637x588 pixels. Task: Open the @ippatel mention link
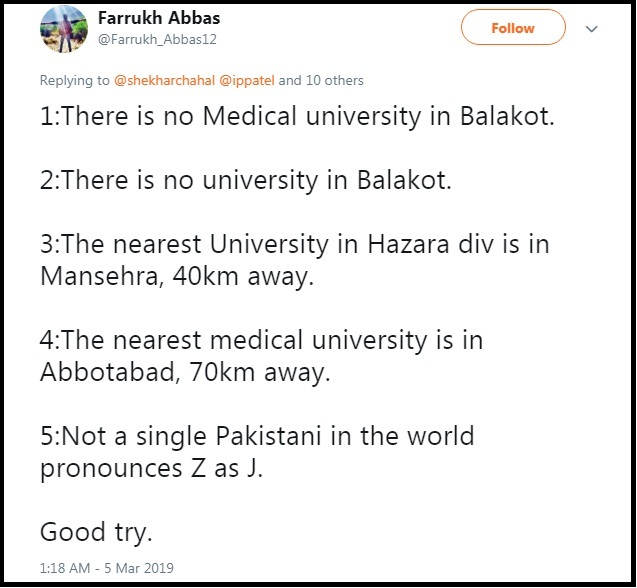pos(247,80)
